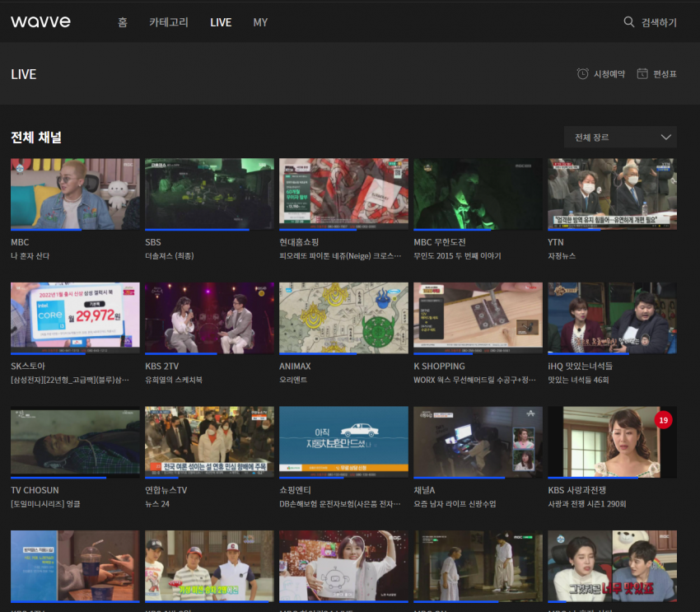Open the bottom-row thumbnail with three men in caps
The image size is (700, 612).
(209, 566)
